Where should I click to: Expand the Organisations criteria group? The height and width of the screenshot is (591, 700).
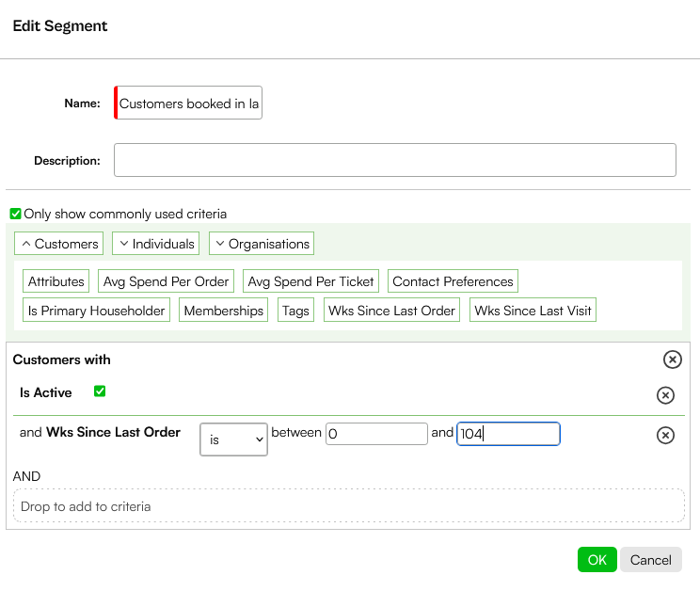click(x=262, y=244)
